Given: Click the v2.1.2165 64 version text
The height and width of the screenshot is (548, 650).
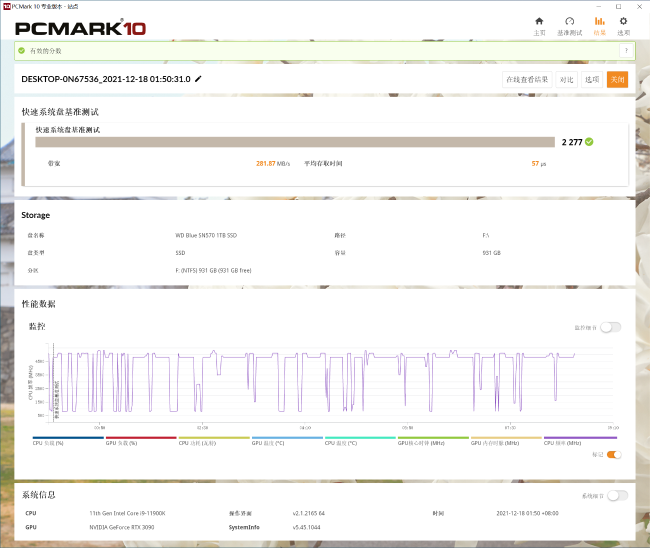Looking at the screenshot, I should click(308, 513).
